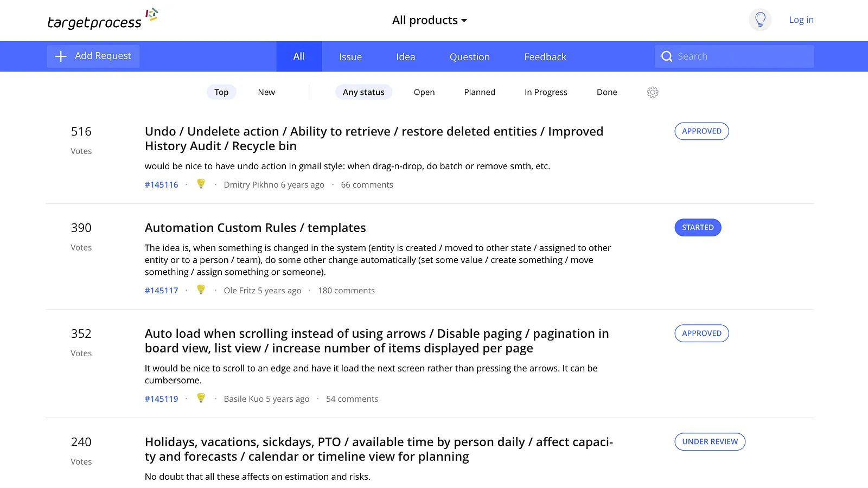
Task: Select the Top sort option
Action: (221, 92)
